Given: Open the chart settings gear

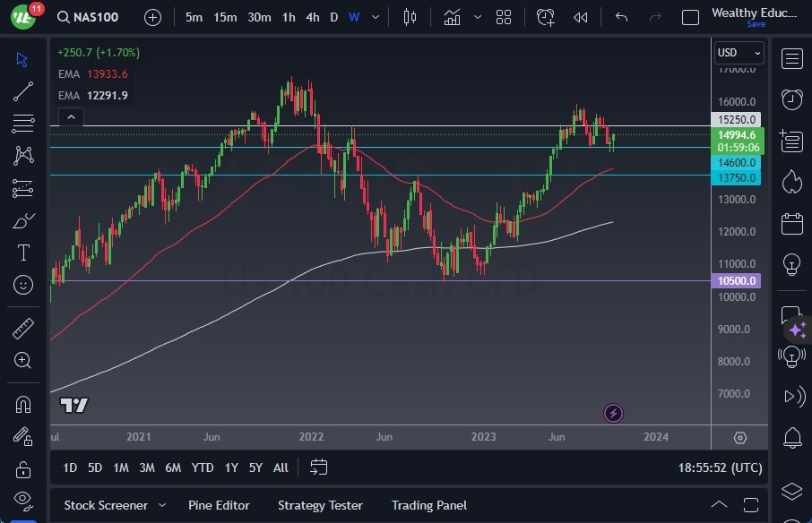Looking at the screenshot, I should pos(739,438).
